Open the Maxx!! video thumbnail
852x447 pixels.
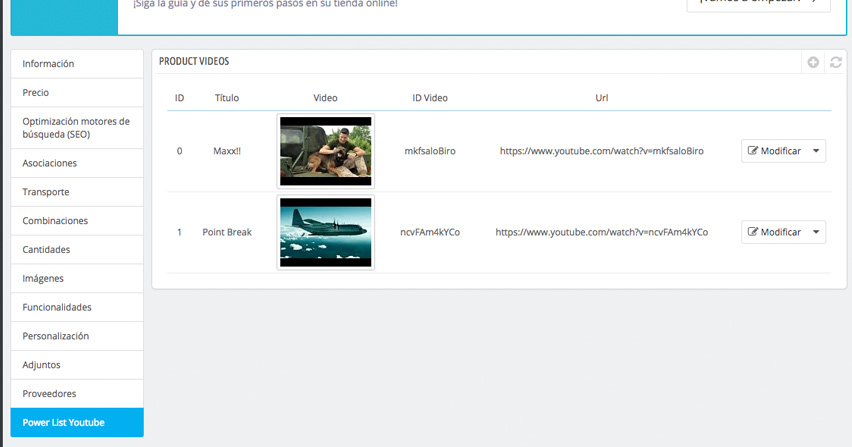[x=325, y=151]
